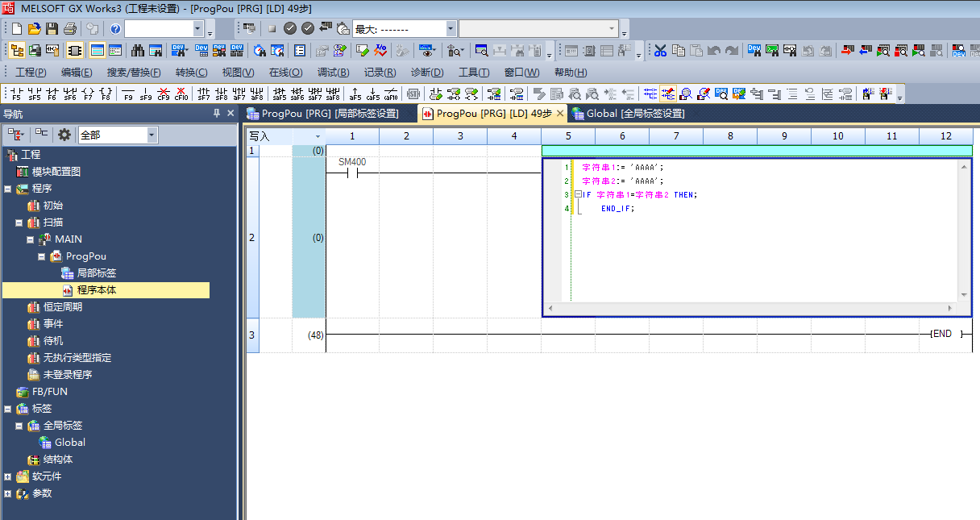The image size is (980, 520).
Task: Open the 全部 filter dropdown in navigation
Action: [152, 135]
